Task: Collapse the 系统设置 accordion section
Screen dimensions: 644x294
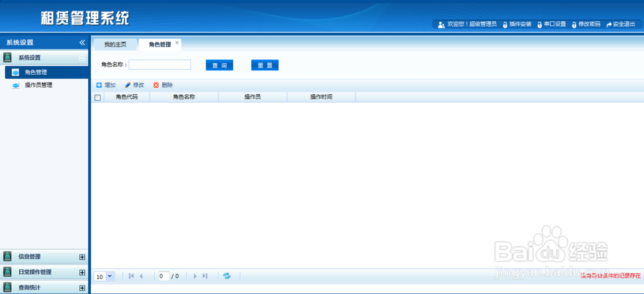Action: pos(82,58)
